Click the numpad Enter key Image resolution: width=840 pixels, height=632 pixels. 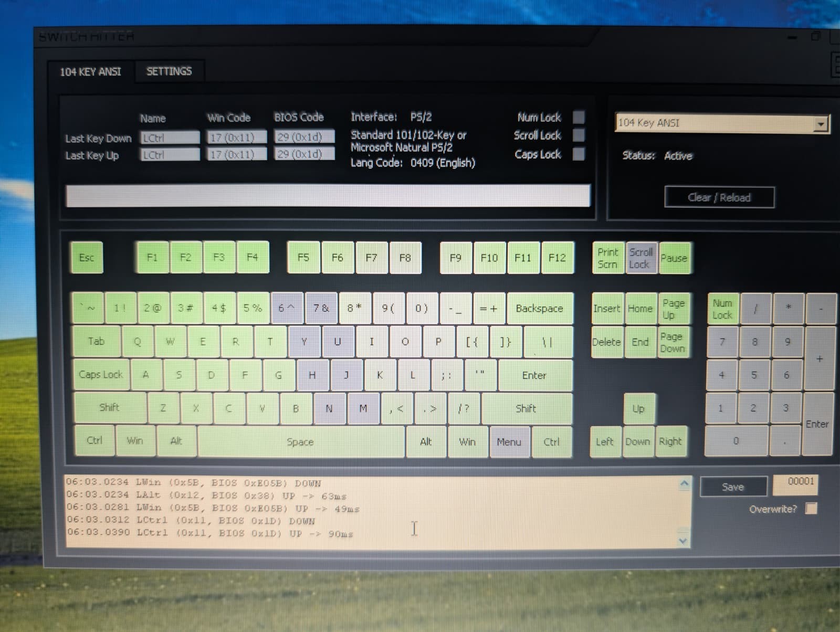click(817, 424)
